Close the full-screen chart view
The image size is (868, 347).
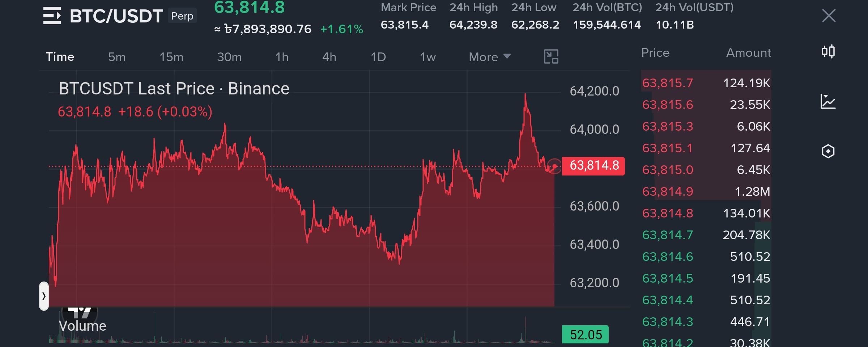[829, 16]
